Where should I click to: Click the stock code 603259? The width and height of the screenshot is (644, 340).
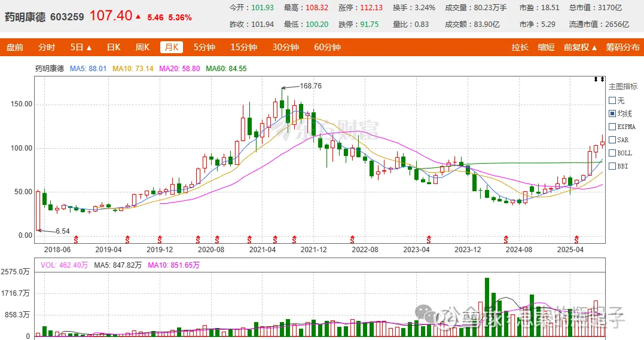pos(67,17)
